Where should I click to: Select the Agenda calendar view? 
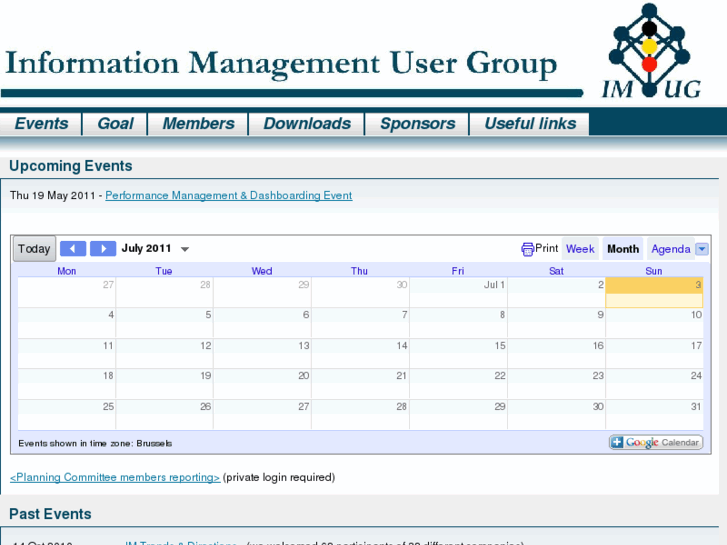point(670,249)
